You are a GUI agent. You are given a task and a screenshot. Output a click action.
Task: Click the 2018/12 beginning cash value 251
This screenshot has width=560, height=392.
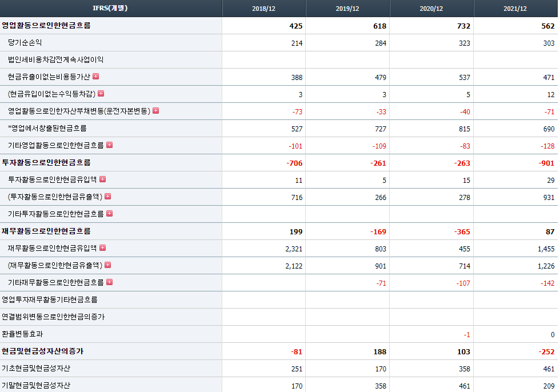[x=297, y=369]
